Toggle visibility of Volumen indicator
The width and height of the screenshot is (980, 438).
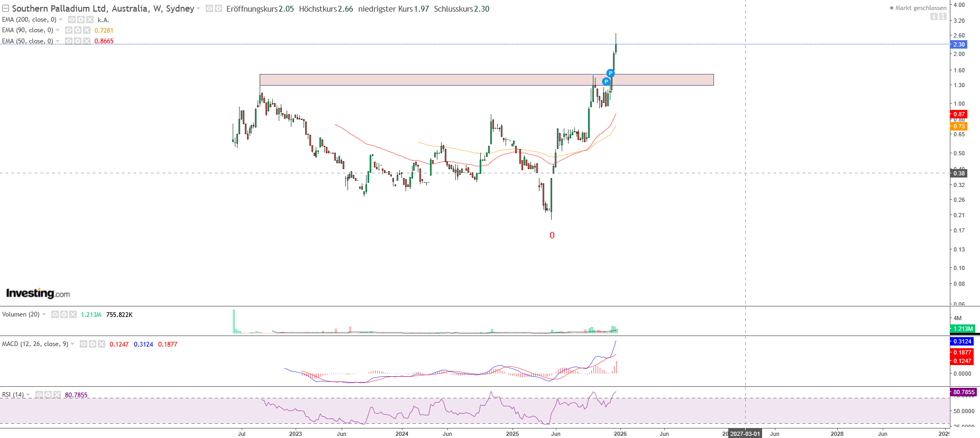[55, 314]
